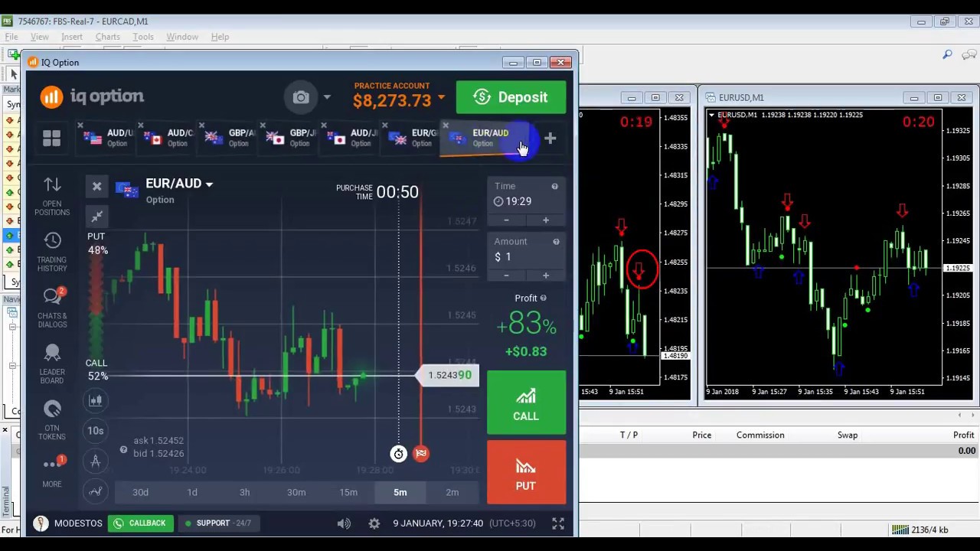The height and width of the screenshot is (551, 980).
Task: Set chart range to 30m
Action: point(296,492)
